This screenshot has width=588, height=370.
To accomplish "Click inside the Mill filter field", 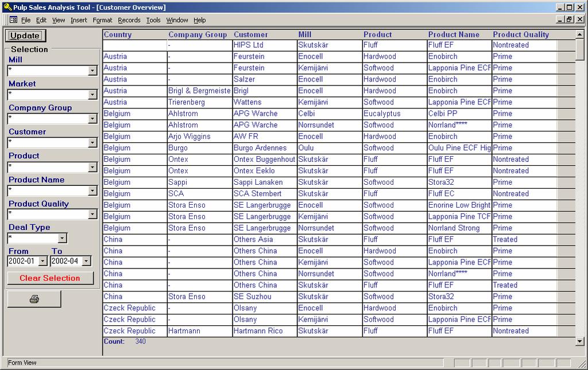I will point(48,71).
